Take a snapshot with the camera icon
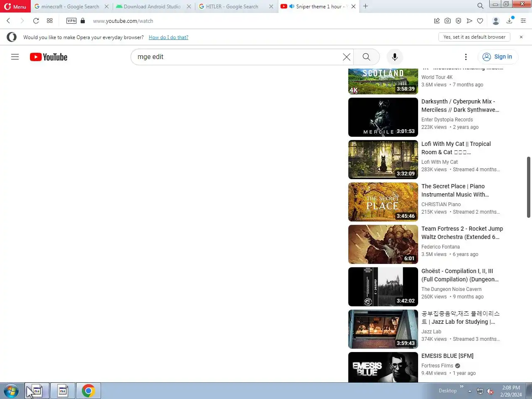The width and height of the screenshot is (532, 399). coord(448,21)
